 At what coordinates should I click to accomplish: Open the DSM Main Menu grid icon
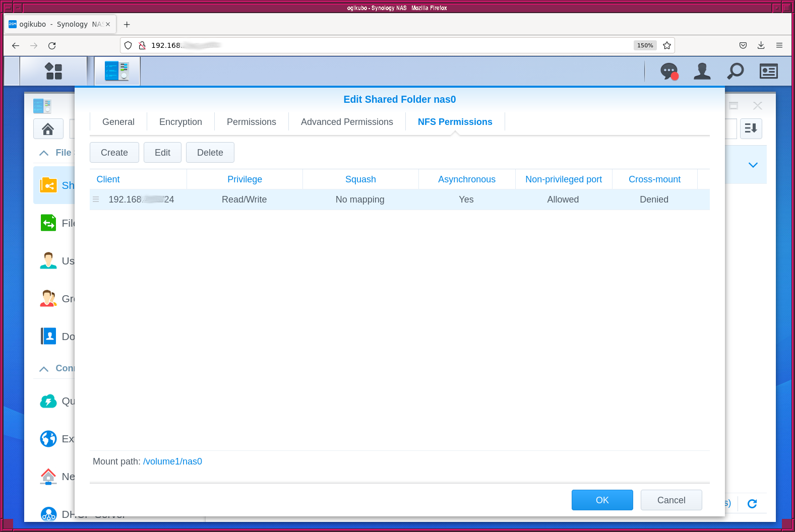53,71
